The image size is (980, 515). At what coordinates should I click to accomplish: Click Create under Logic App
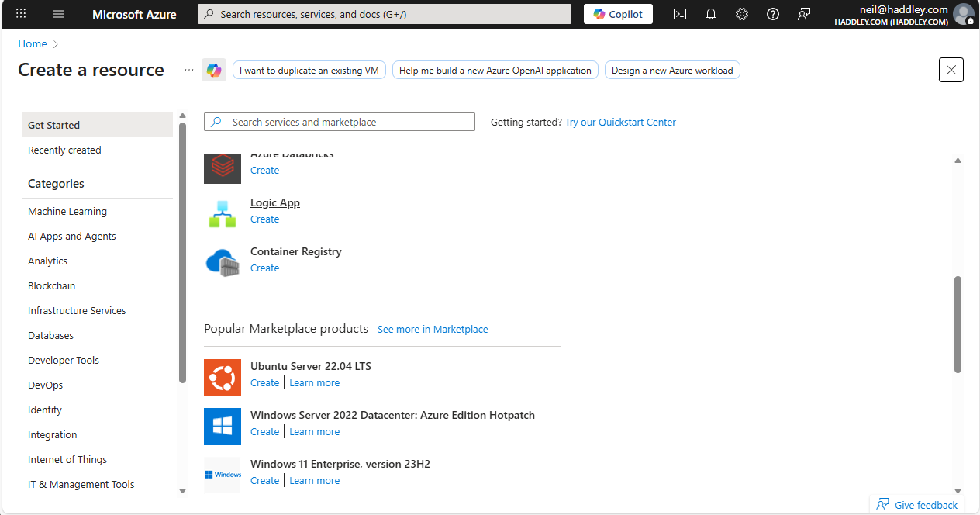pyautogui.click(x=264, y=219)
